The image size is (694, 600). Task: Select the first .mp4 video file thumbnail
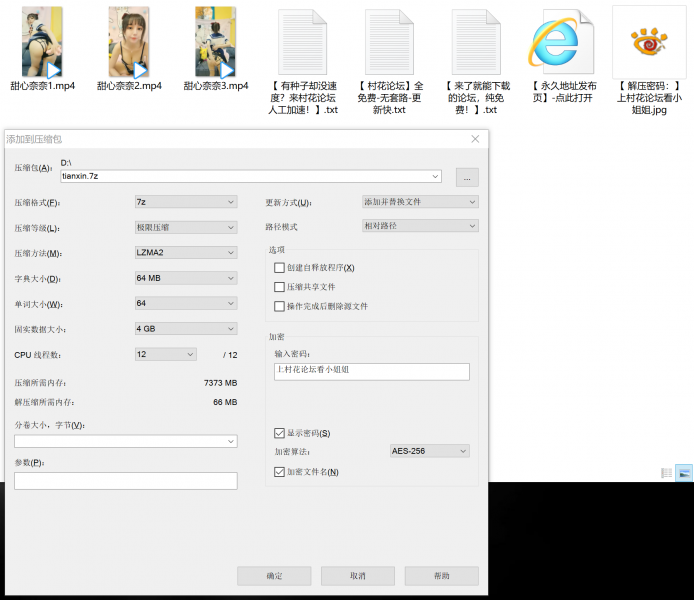click(42, 42)
